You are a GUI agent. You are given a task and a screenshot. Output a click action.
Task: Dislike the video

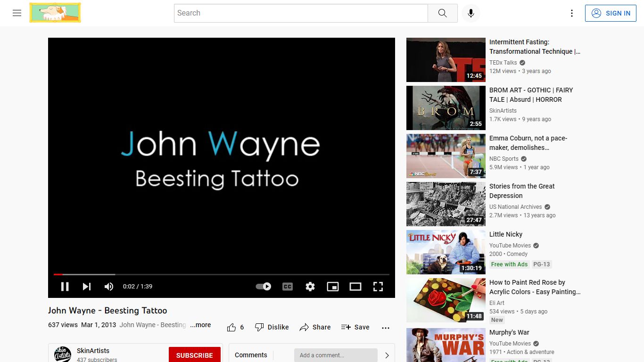pos(272,327)
